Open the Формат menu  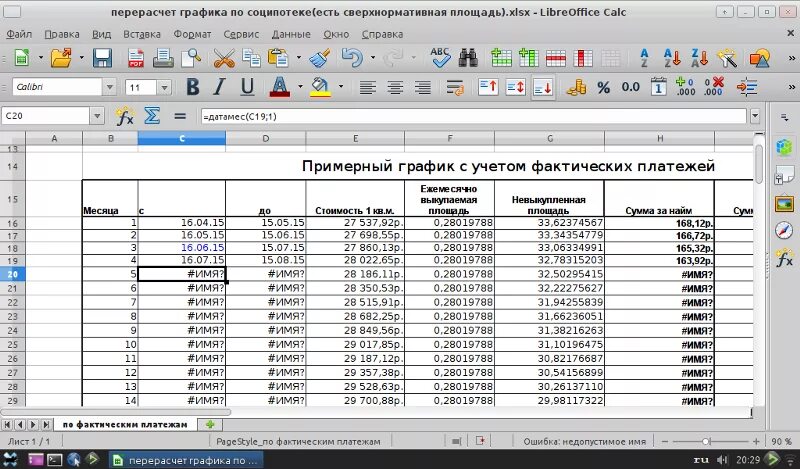click(192, 34)
